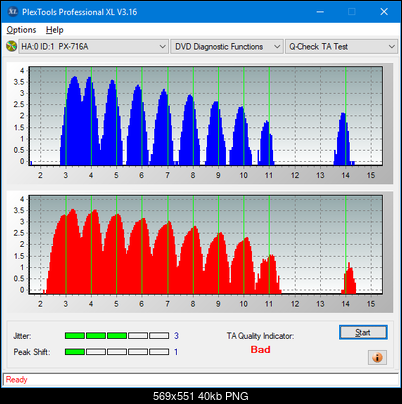Click inside the red land histogram chart
Viewport: 402px width, 404px height.
click(x=206, y=245)
